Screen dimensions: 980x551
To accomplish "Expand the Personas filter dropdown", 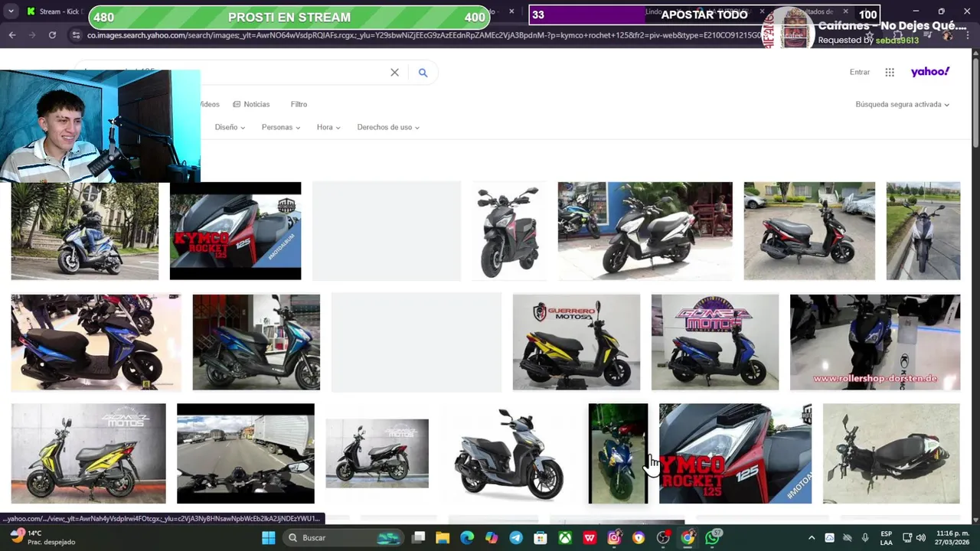I will click(281, 127).
